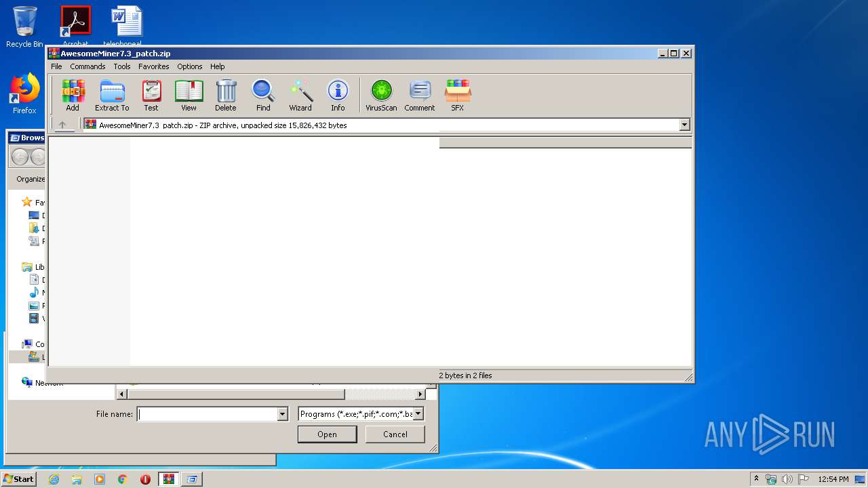
Task: Open Windows Explorer folder from taskbar
Action: pos(77,479)
